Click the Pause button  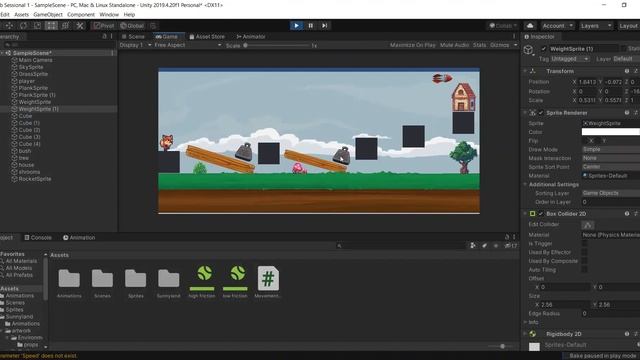(311, 26)
